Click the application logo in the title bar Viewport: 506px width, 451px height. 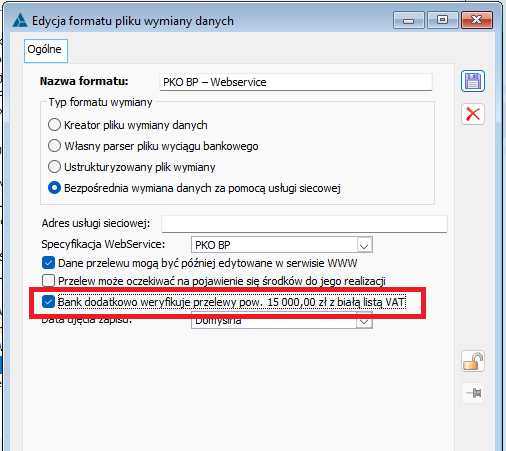(x=20, y=21)
